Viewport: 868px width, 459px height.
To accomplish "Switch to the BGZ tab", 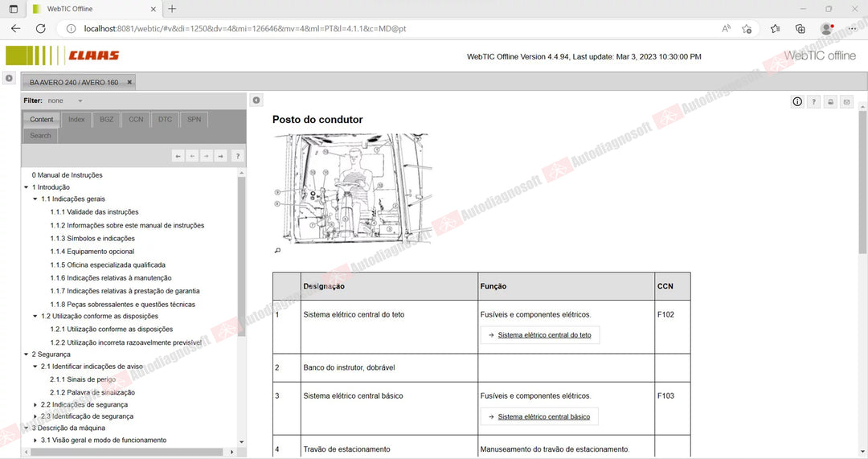I will point(106,119).
